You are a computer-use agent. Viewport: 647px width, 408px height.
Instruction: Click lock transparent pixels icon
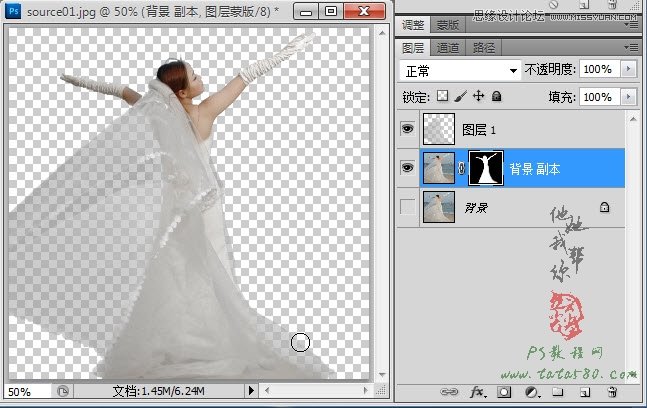(442, 96)
